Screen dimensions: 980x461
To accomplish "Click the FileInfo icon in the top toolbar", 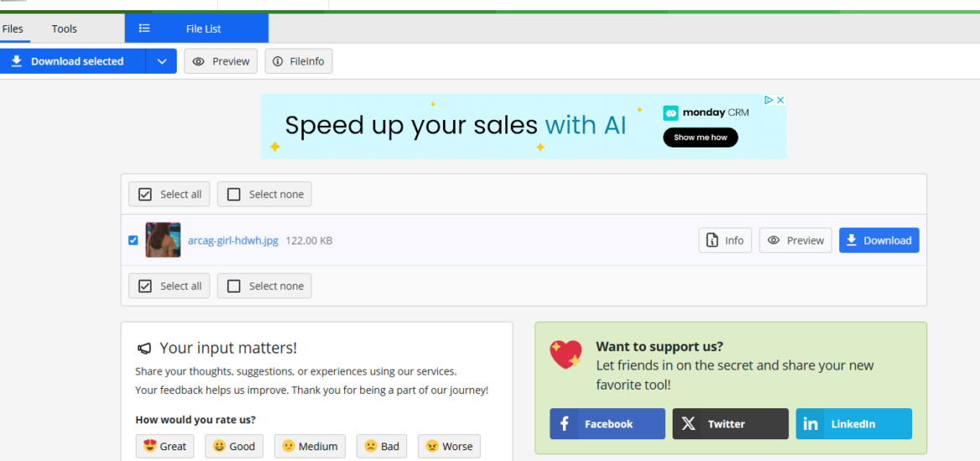I will coord(278,61).
